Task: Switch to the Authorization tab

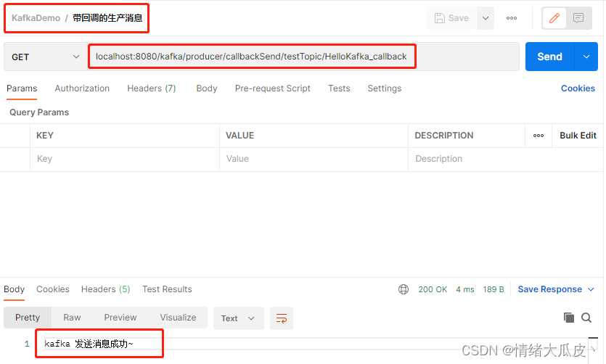Action: pyautogui.click(x=82, y=88)
